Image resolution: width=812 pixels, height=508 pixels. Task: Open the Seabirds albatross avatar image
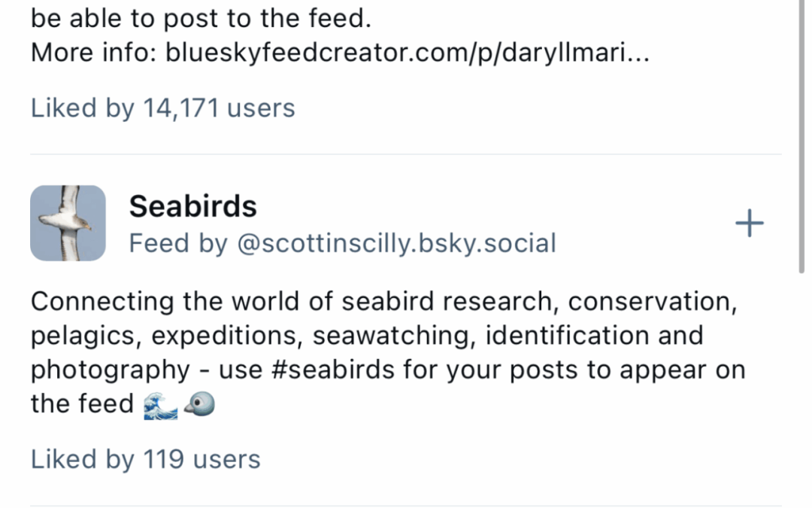68,224
